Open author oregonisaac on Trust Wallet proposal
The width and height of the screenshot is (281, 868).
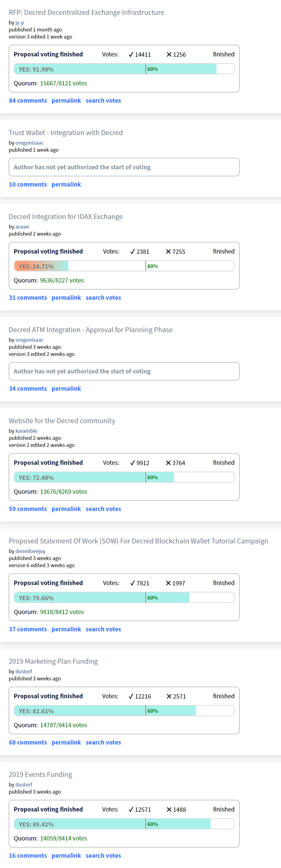tap(30, 143)
